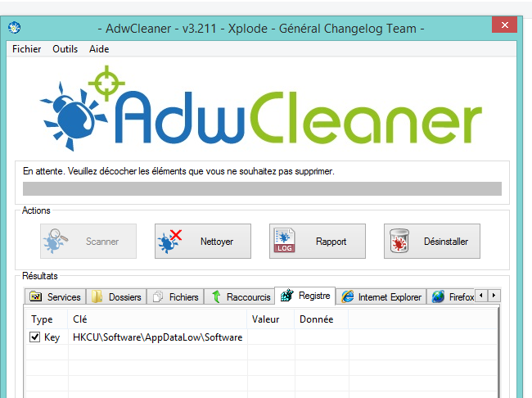Click the Donnée column header
The height and width of the screenshot is (398, 532).
click(322, 319)
